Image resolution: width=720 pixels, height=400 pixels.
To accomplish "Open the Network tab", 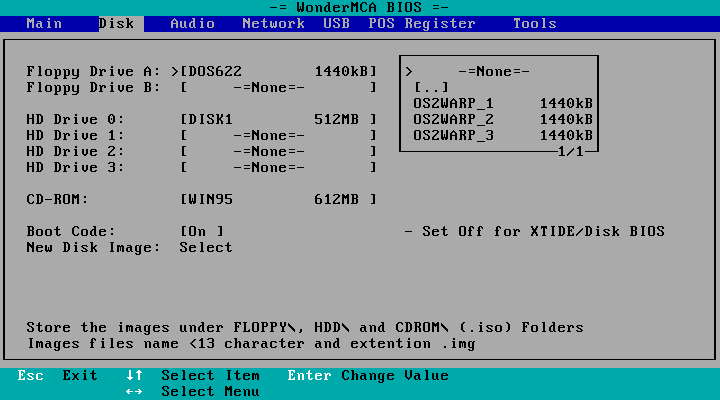I will pyautogui.click(x=273, y=23).
